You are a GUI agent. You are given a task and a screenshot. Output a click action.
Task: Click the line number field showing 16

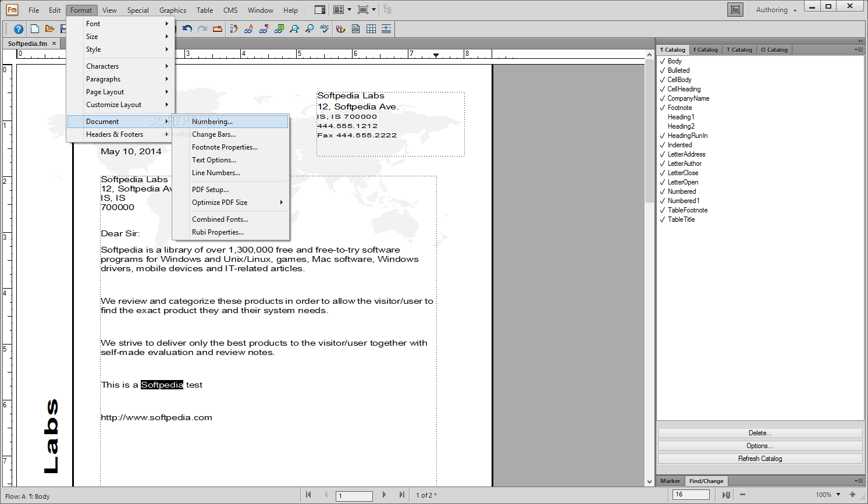[x=691, y=495]
